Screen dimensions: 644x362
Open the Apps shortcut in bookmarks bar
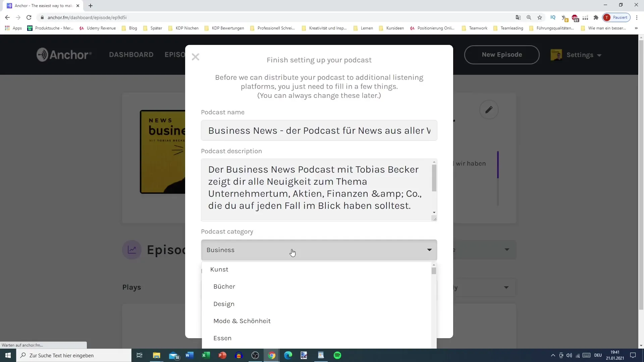click(x=13, y=28)
